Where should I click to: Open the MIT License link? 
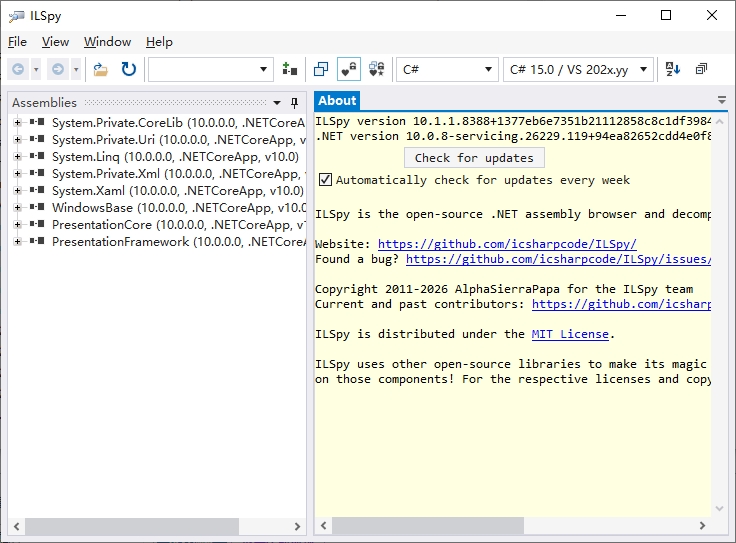570,334
